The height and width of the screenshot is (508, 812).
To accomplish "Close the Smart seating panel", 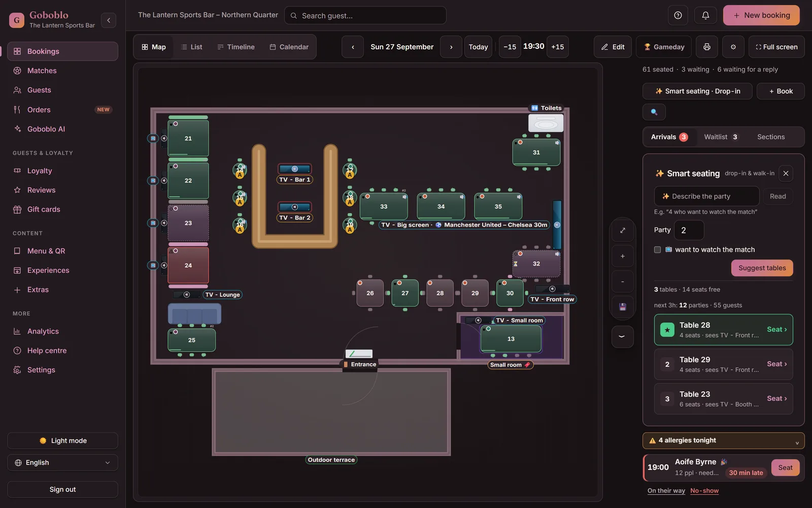I will (x=786, y=173).
